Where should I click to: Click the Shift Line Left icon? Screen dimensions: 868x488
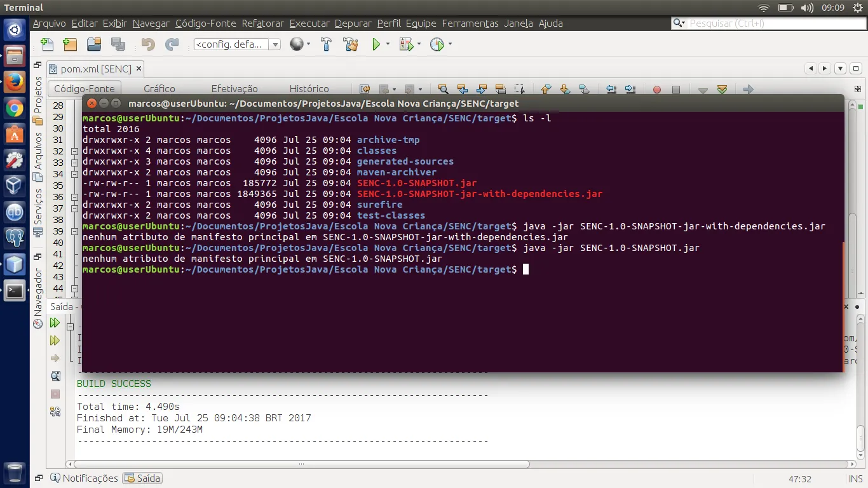[x=611, y=90]
